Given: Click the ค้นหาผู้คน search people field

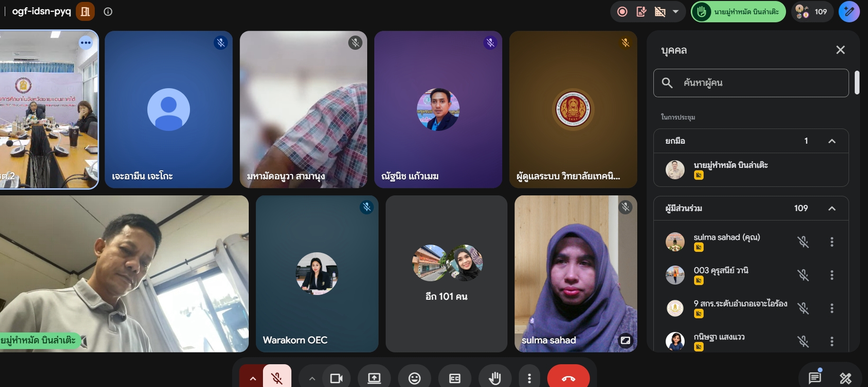Looking at the screenshot, I should (x=751, y=83).
